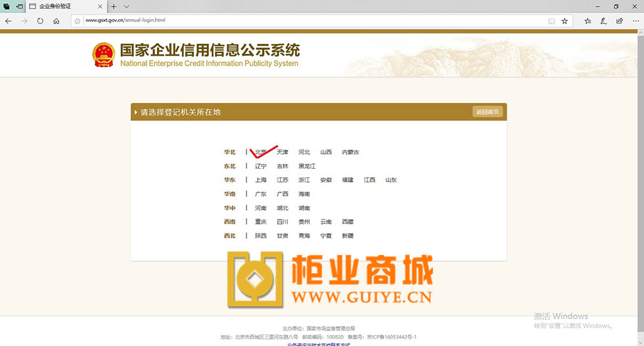The image size is (644, 346).
Task: Go to browser home page icon
Action: point(57,21)
